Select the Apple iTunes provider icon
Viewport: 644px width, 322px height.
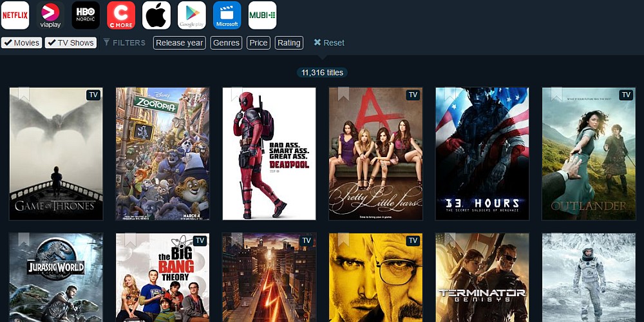(156, 15)
